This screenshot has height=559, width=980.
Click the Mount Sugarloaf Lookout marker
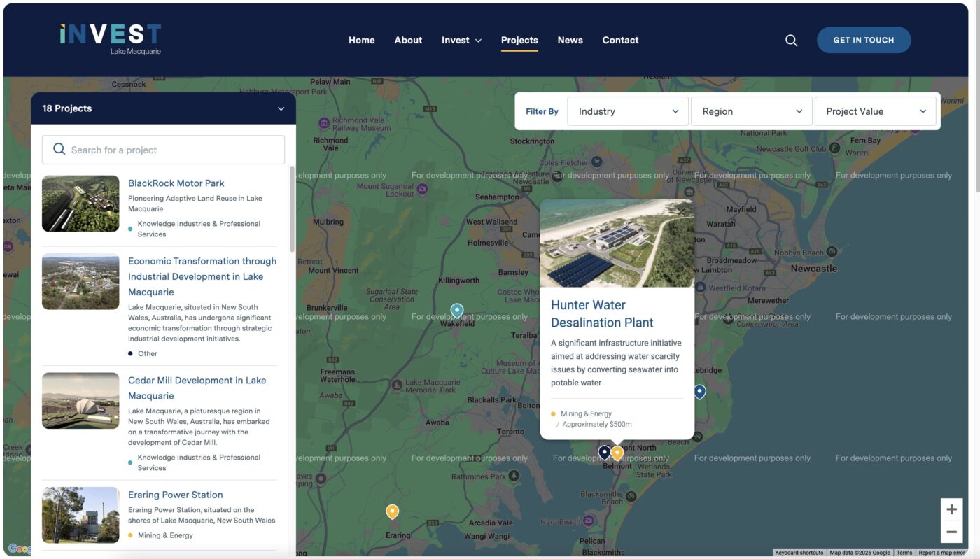pyautogui.click(x=422, y=189)
